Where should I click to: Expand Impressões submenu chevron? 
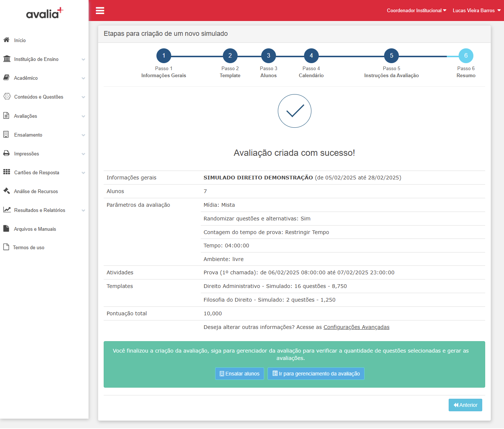click(x=83, y=154)
